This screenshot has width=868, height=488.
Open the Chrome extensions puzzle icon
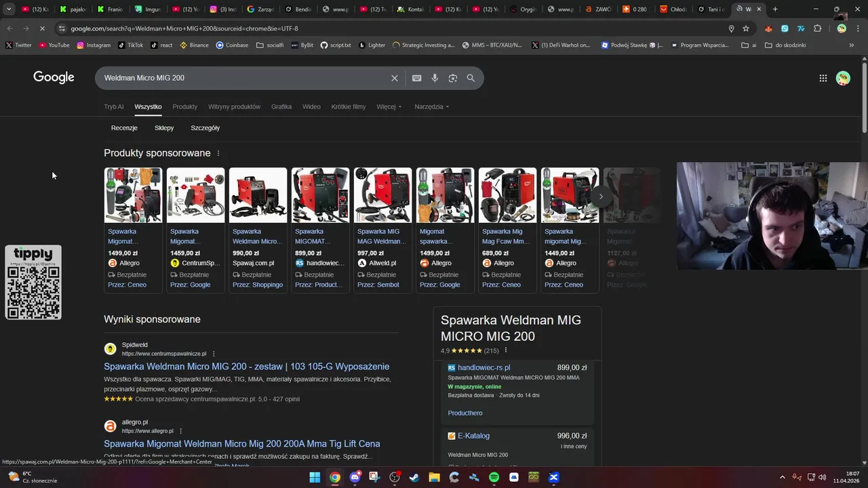[817, 28]
